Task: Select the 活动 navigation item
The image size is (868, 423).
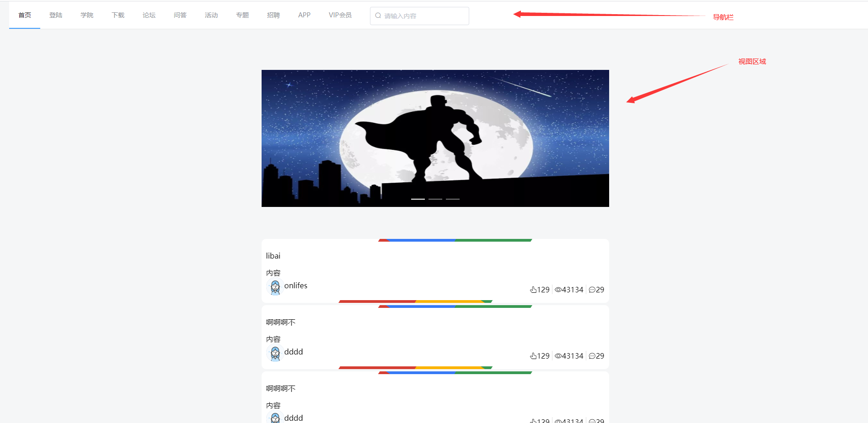Action: click(211, 15)
